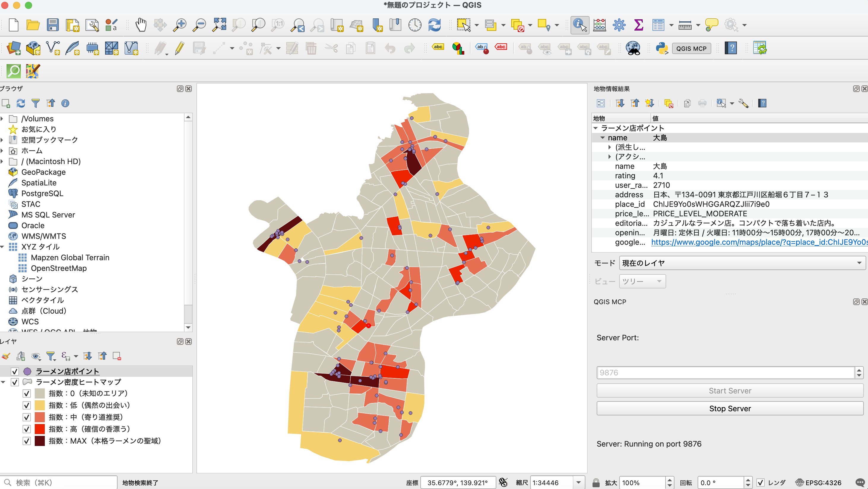Click the Statistical Summary sigma icon
The width and height of the screenshot is (868, 489).
pos(639,25)
